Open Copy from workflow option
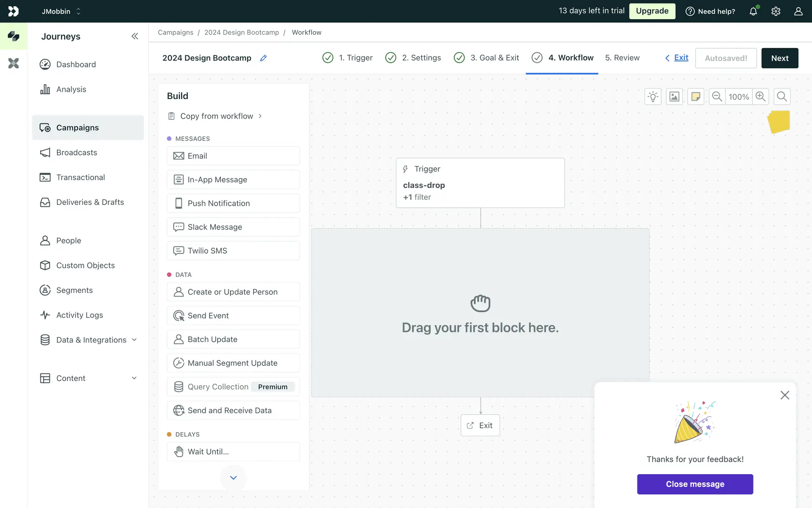812x508 pixels. [216, 116]
